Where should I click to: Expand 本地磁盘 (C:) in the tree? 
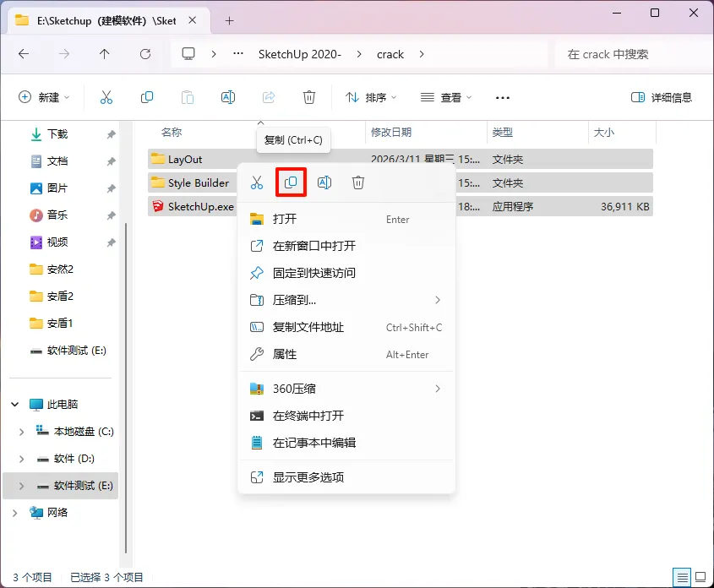[x=21, y=432]
